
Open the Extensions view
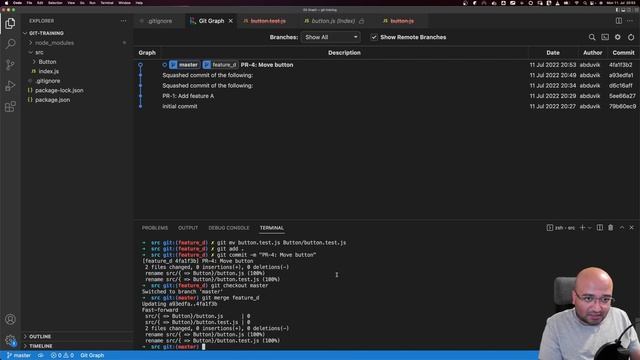(x=10, y=107)
